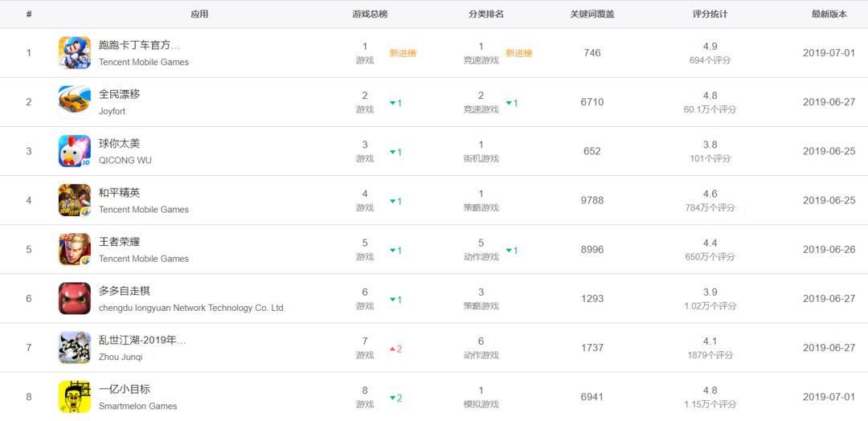Click the 新进榜 label in 分类排名 column
868x421 pixels.
[x=518, y=53]
